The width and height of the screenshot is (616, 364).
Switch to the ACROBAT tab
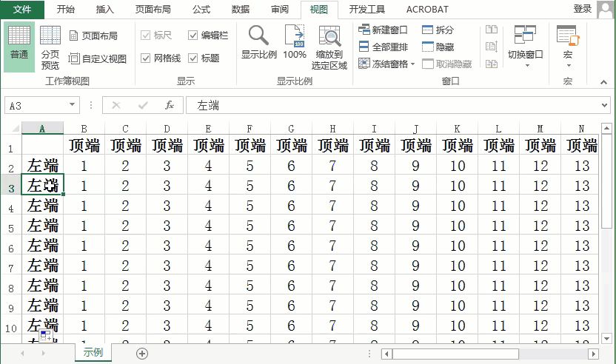427,10
